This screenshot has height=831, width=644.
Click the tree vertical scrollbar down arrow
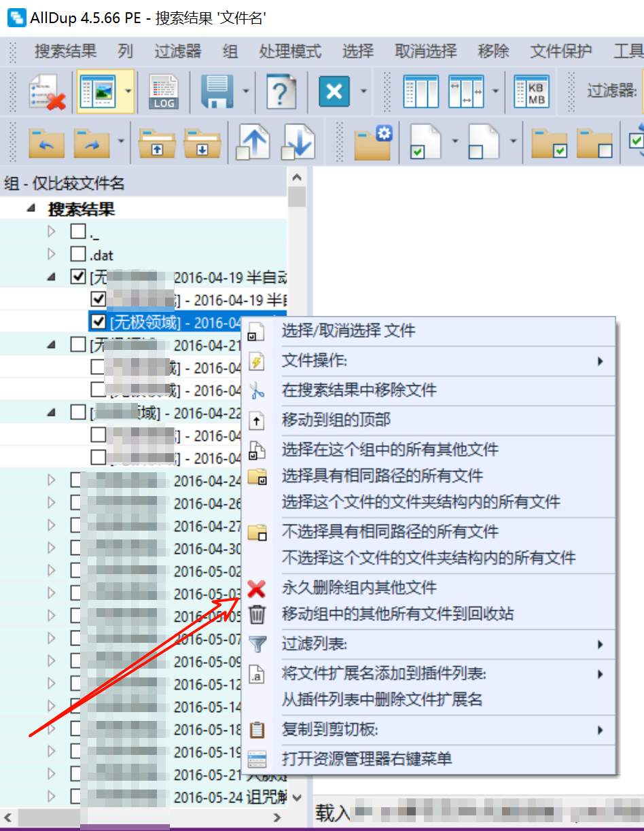coord(297,798)
